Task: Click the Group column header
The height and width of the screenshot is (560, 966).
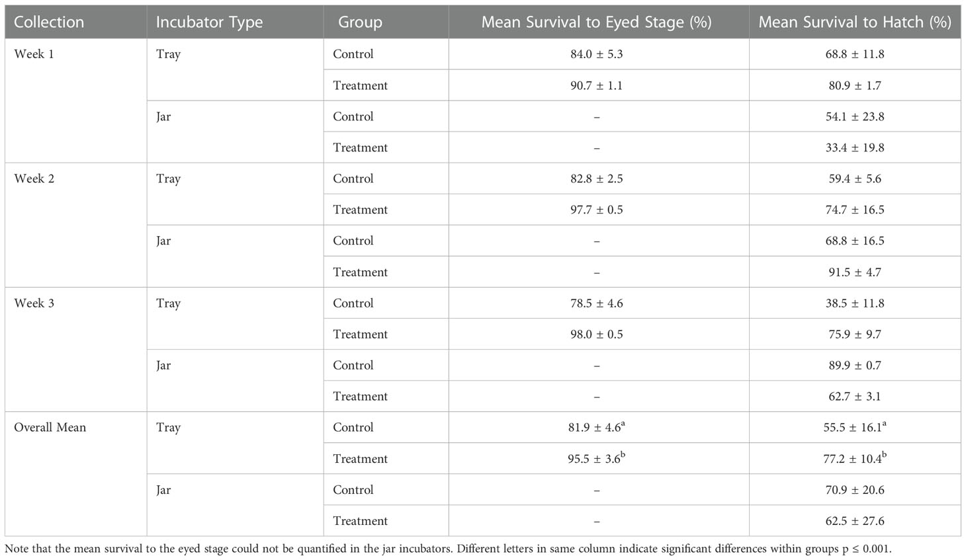Action: pos(360,22)
